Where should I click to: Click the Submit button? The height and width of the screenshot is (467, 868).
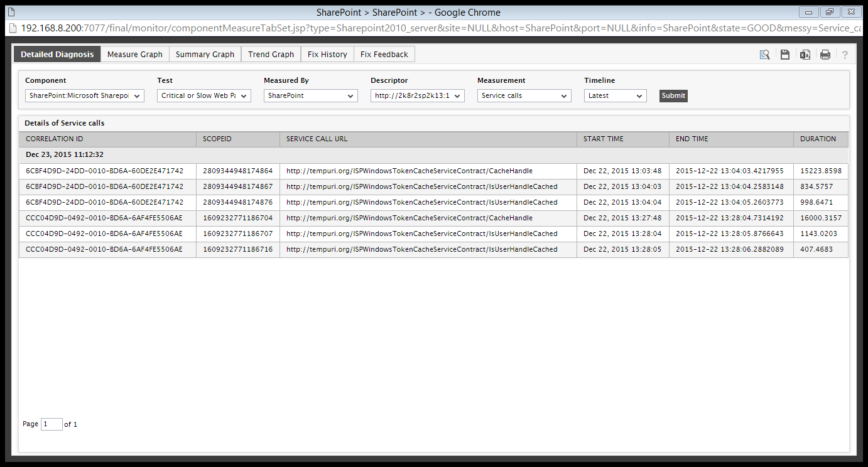[673, 95]
